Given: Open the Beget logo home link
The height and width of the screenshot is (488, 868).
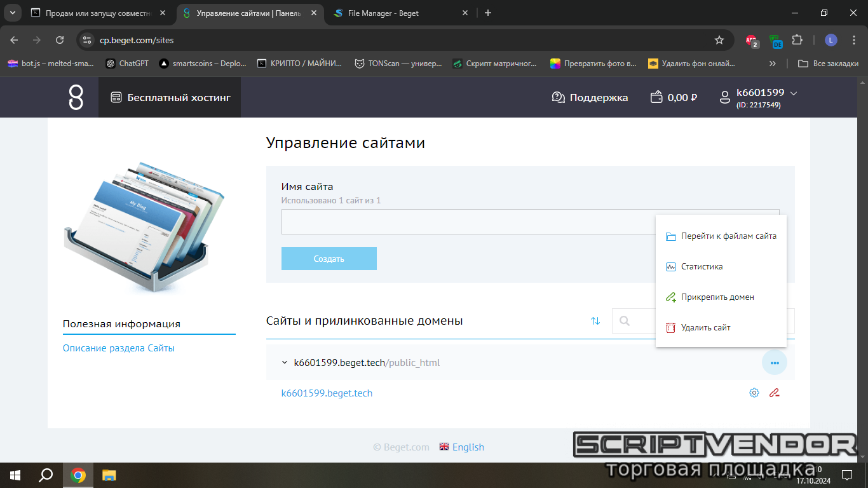Looking at the screenshot, I should click(76, 97).
